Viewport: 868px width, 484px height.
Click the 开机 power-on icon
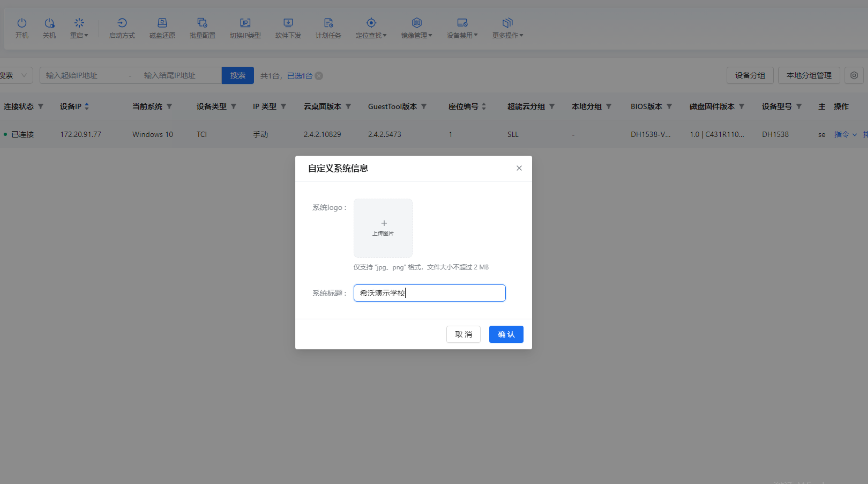click(22, 23)
